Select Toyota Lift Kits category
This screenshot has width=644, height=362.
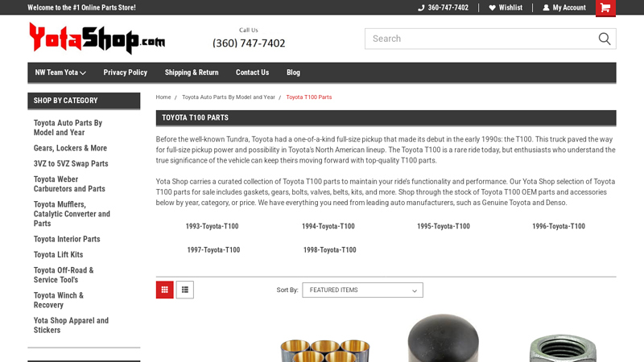[x=58, y=255]
